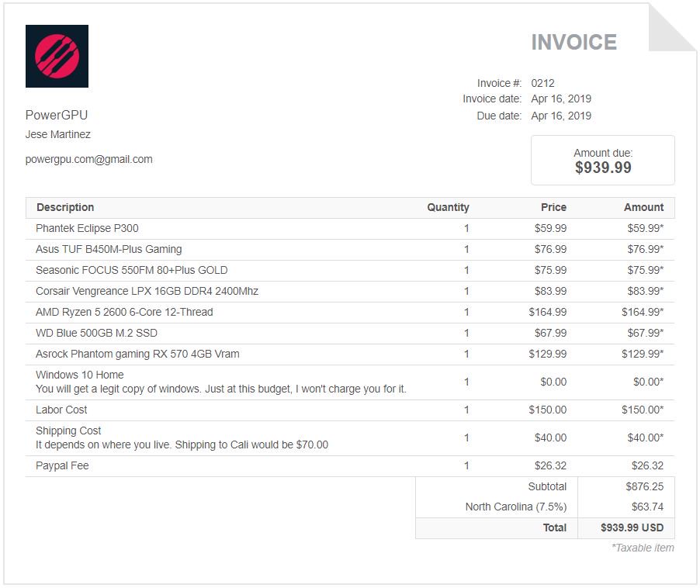Click the powergpu.com@gmail.com email address
The image size is (700, 588).
click(88, 159)
